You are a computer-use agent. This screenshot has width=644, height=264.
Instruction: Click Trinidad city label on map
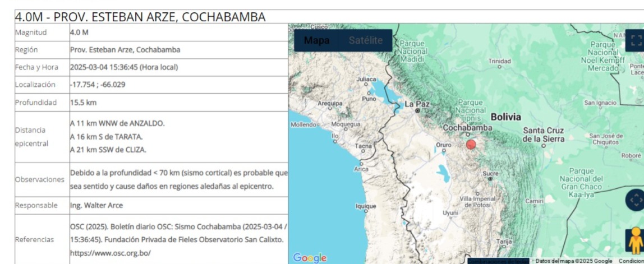499,61
